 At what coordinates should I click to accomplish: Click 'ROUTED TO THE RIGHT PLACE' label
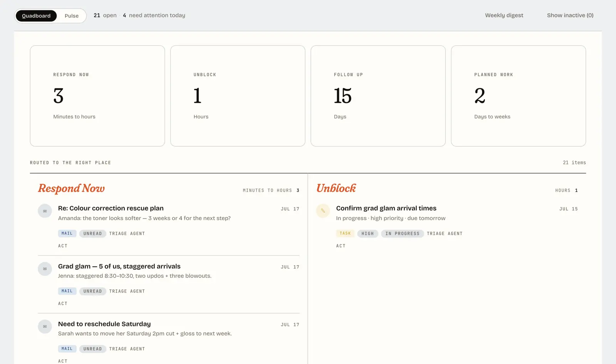pyautogui.click(x=70, y=163)
